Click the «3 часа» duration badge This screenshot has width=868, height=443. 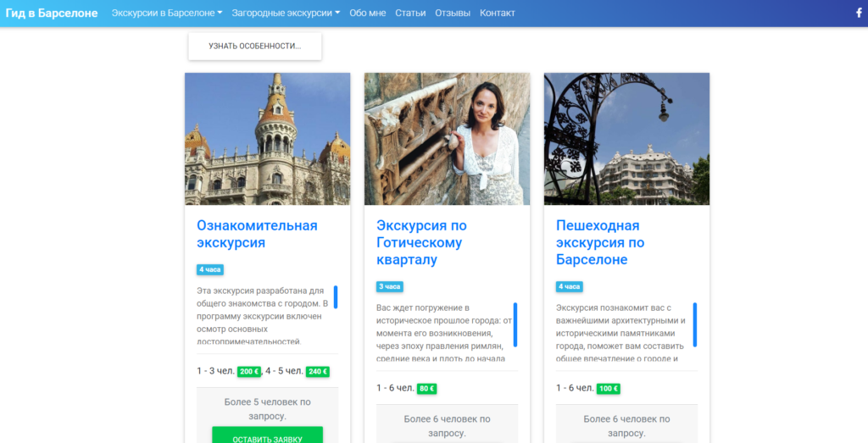pos(390,286)
